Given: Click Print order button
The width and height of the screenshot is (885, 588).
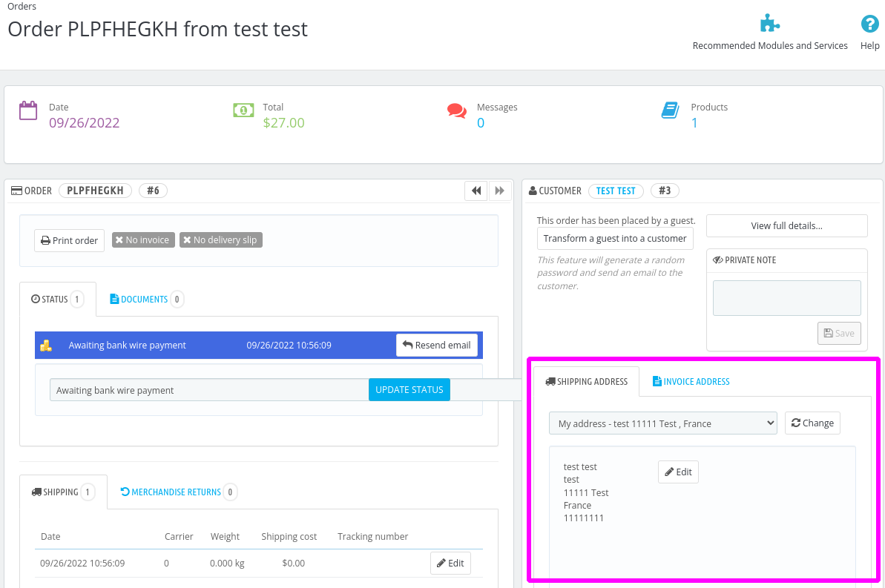Looking at the screenshot, I should click(x=70, y=240).
